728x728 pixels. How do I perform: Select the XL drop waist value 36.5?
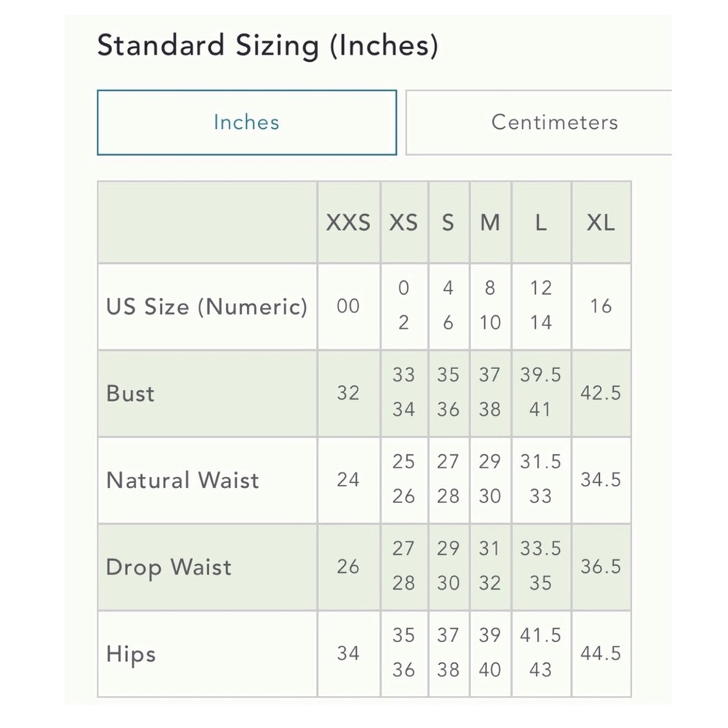[x=601, y=567]
